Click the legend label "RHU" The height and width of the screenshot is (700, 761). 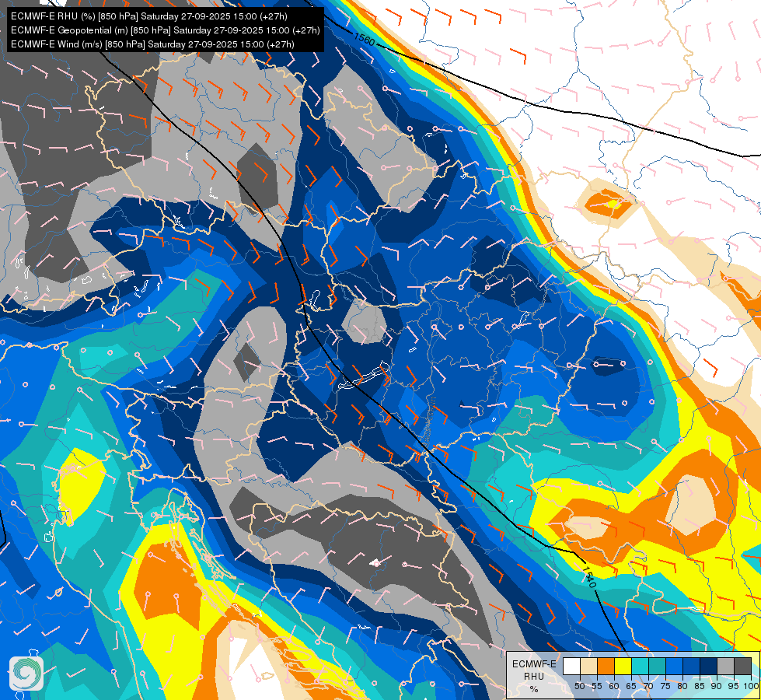(534, 677)
